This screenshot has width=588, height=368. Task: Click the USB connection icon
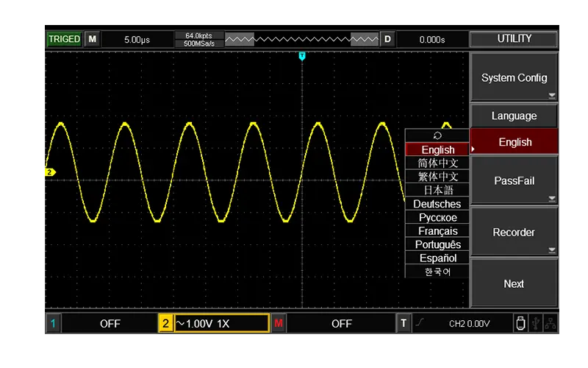point(536,323)
